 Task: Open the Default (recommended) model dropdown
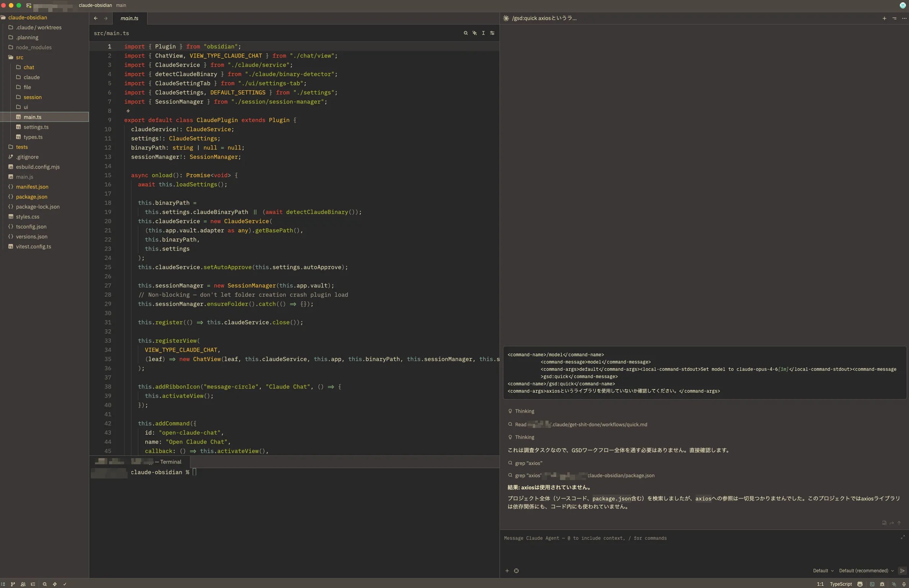click(866, 571)
